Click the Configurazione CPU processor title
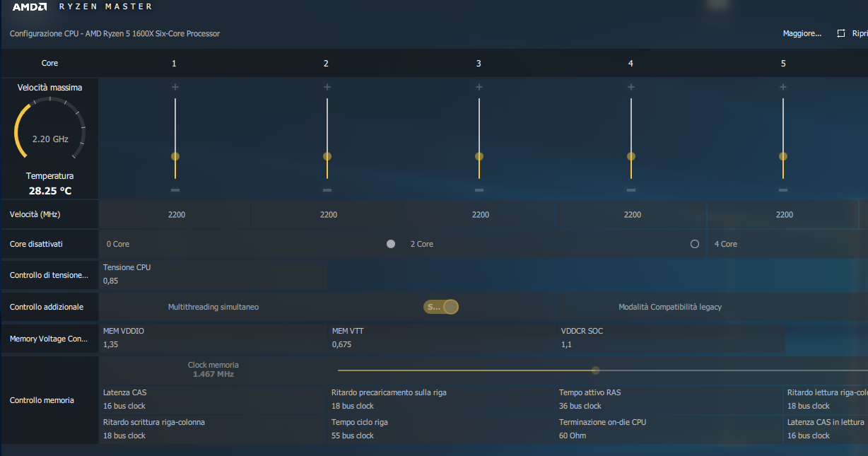868x456 pixels. click(x=115, y=33)
